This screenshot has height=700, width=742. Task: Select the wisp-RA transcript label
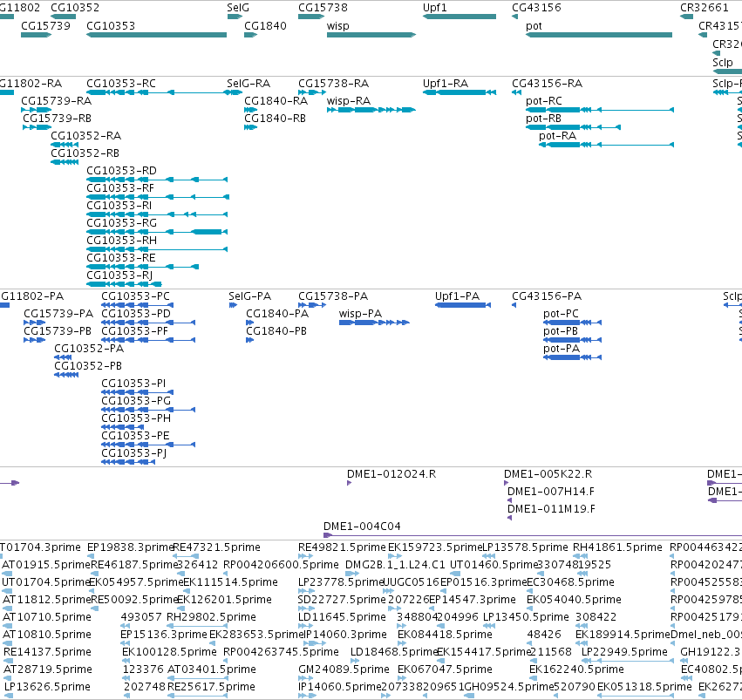click(x=348, y=101)
